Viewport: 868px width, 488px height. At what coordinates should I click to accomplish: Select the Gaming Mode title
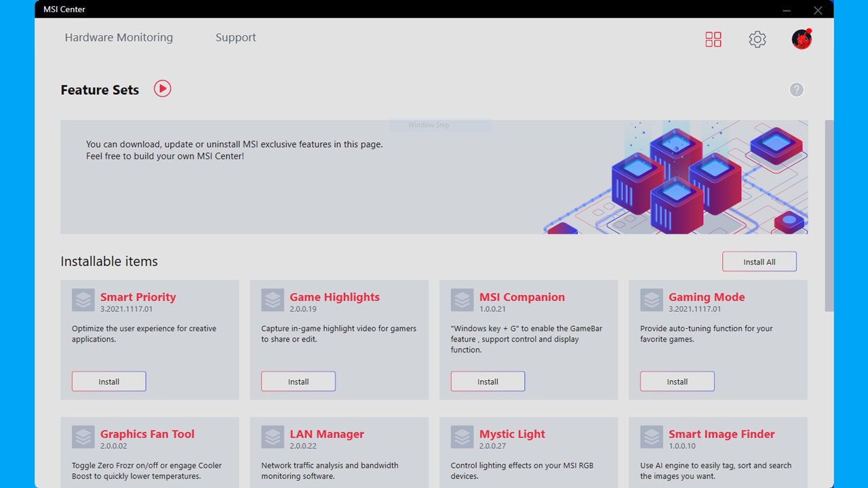tap(707, 297)
